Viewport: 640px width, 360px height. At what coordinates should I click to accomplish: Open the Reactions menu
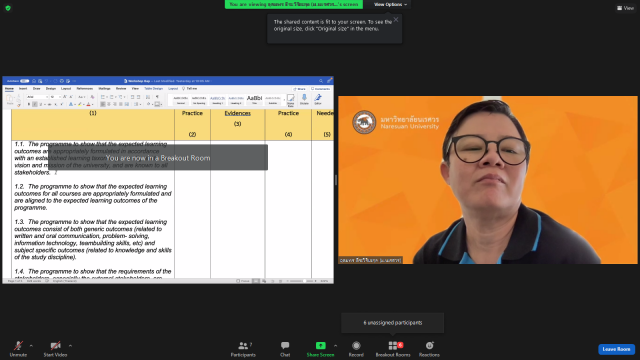pos(429,349)
